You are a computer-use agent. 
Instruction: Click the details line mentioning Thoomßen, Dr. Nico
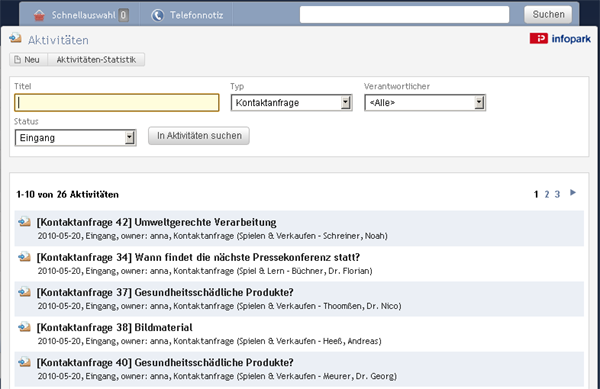coord(219,306)
